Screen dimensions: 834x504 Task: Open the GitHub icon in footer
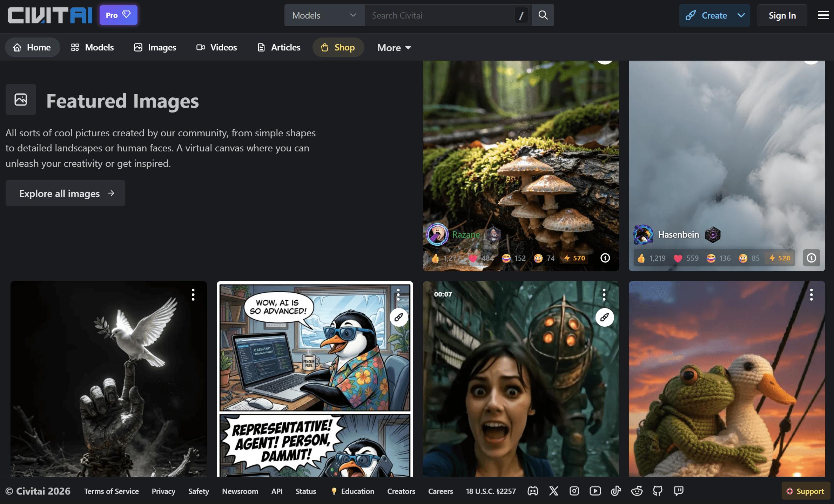click(x=657, y=491)
